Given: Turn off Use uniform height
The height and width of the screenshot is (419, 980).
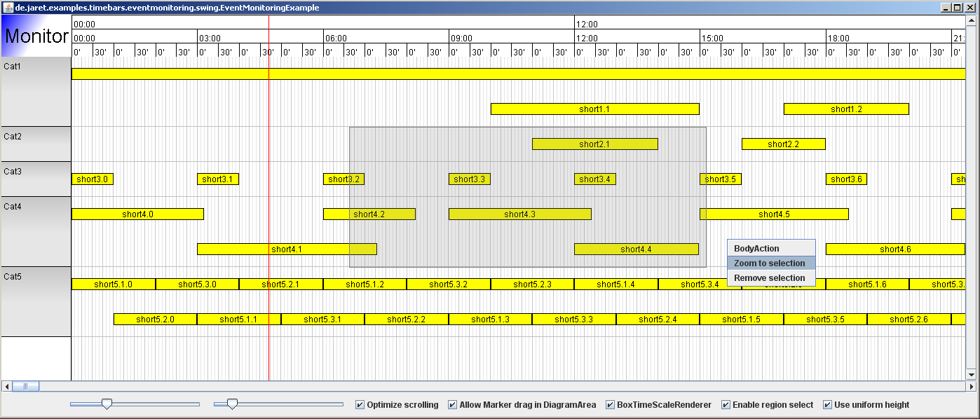Looking at the screenshot, I should tap(828, 405).
